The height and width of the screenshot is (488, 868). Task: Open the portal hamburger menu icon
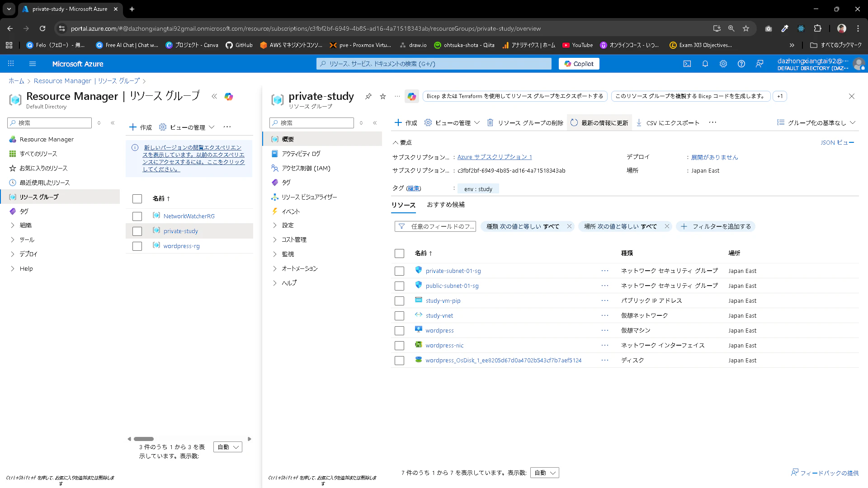click(33, 64)
